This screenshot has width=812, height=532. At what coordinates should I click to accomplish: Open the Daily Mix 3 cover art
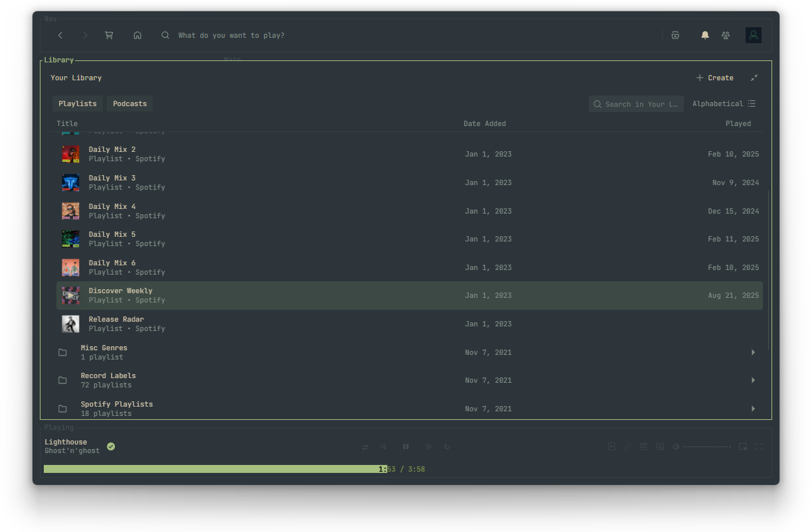click(x=70, y=182)
